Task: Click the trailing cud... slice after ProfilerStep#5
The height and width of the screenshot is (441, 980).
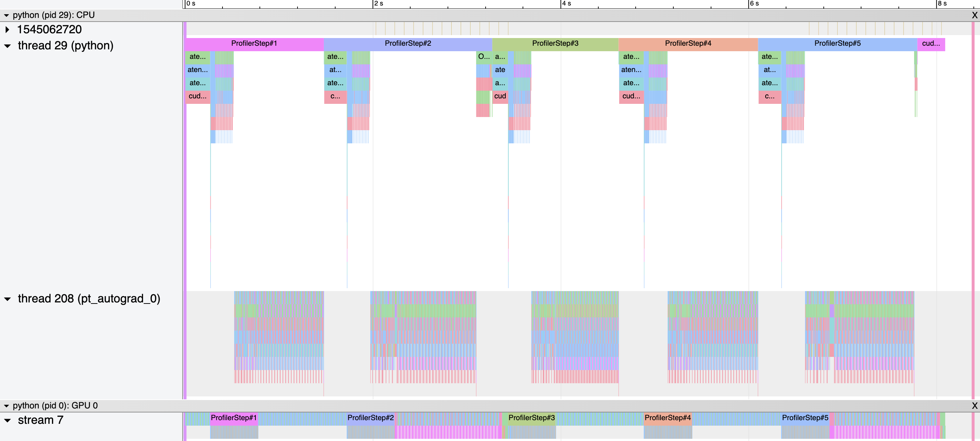Action: [x=931, y=44]
